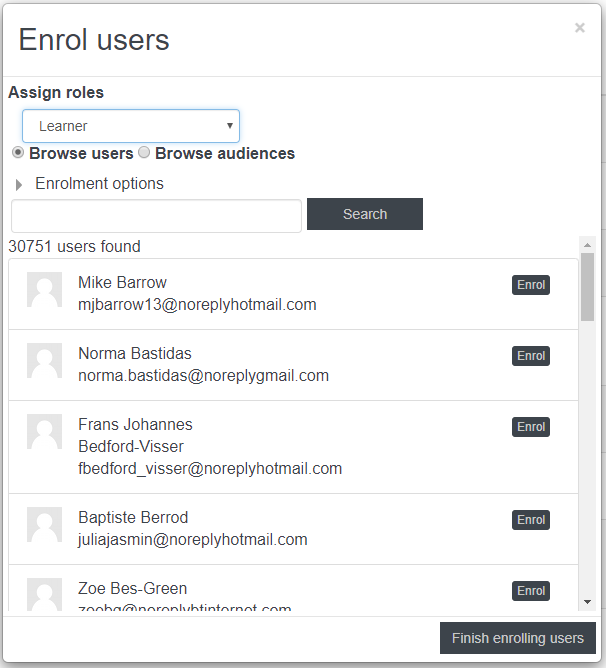The width and height of the screenshot is (606, 668).
Task: Open the Assign roles Learner dropdown
Action: (x=131, y=126)
